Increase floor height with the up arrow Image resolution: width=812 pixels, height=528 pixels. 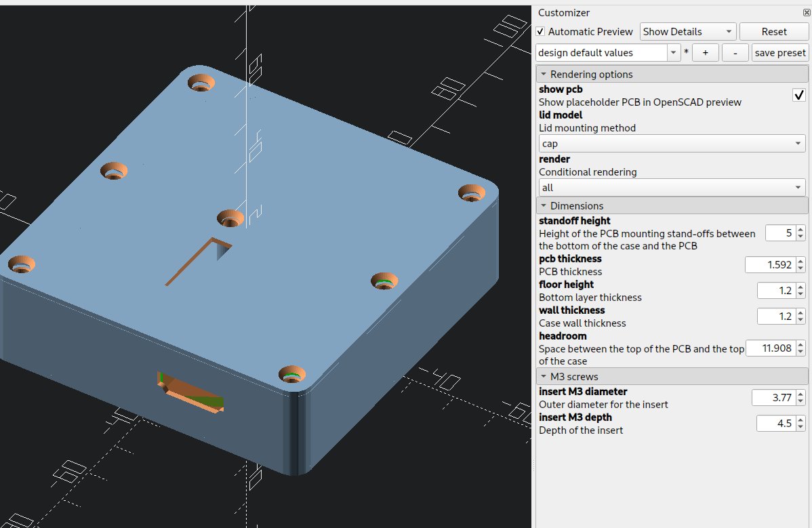(800, 287)
